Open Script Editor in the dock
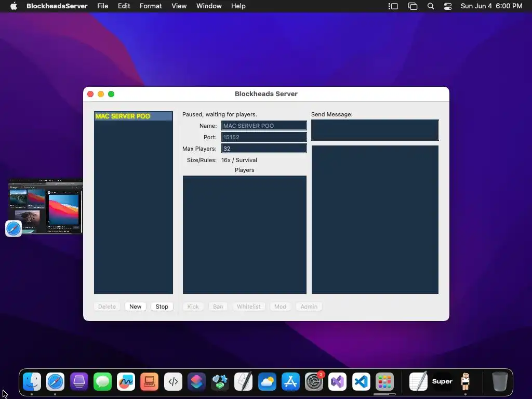Image resolution: width=532 pixels, height=399 pixels. click(x=244, y=381)
